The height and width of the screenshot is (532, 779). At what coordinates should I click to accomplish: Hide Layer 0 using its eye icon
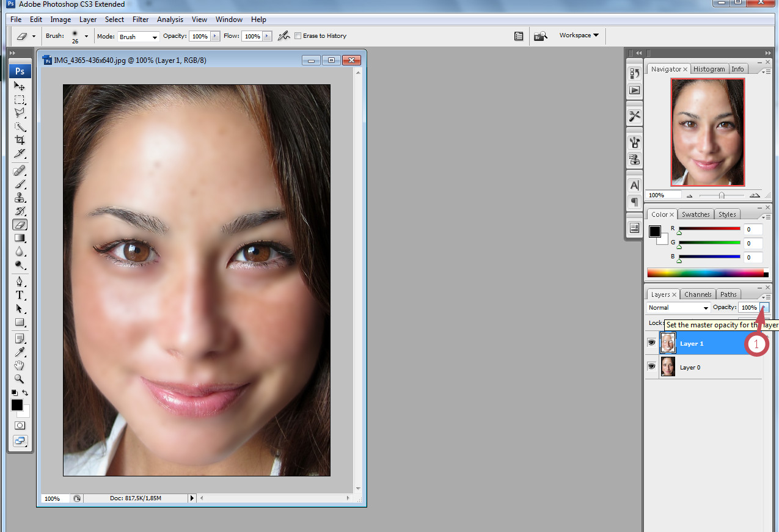pyautogui.click(x=651, y=366)
